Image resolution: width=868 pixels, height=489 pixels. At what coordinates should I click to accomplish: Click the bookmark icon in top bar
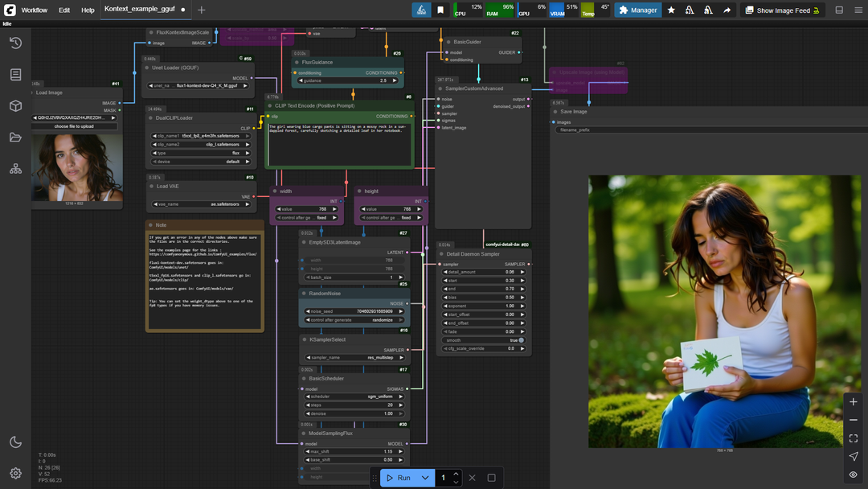(440, 10)
